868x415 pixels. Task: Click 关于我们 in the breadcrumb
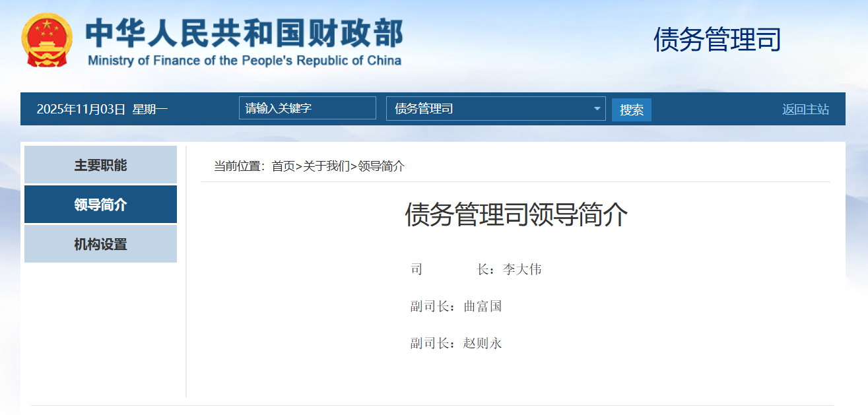(326, 166)
